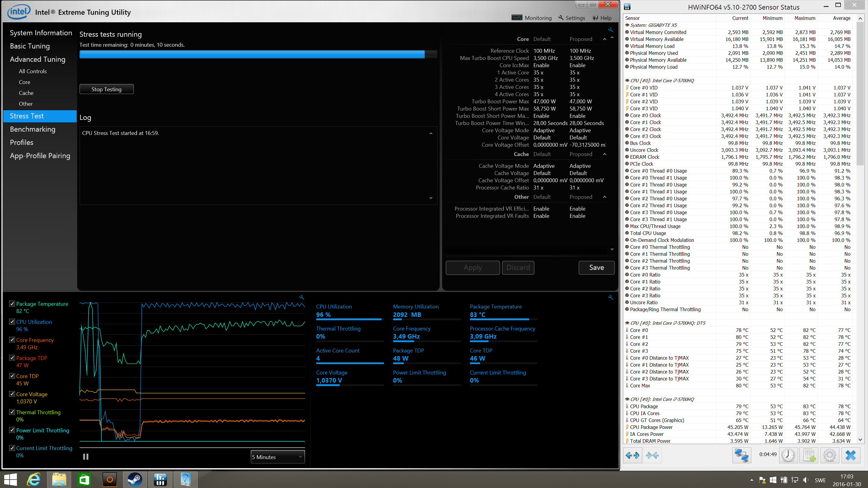Viewport: 868px width, 488px height.
Task: Click the stress test progress bar
Action: pos(258,54)
